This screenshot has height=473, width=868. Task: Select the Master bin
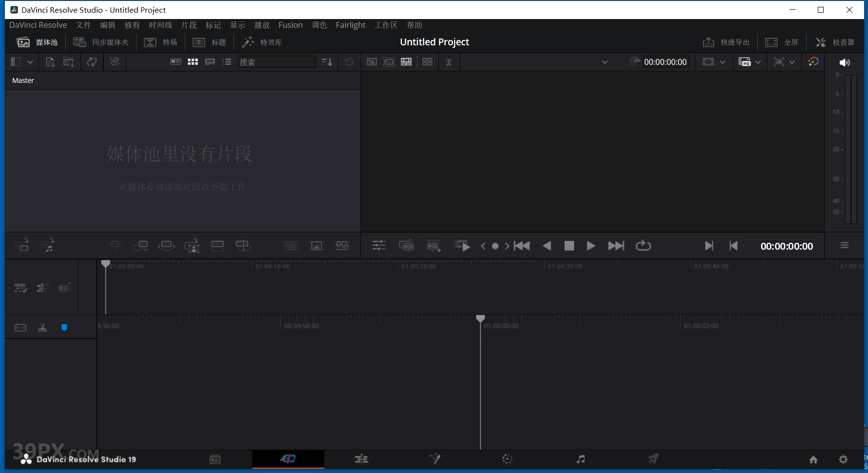(x=23, y=80)
